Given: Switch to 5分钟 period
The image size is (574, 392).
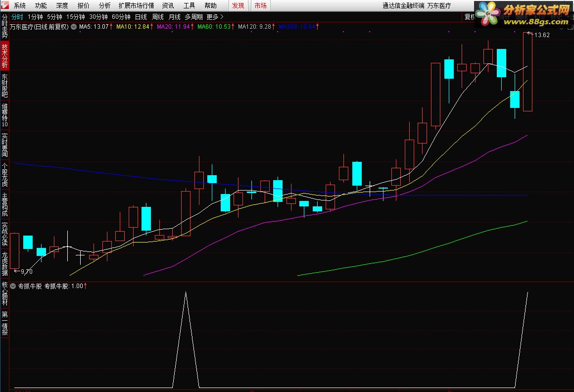Looking at the screenshot, I should (x=54, y=17).
